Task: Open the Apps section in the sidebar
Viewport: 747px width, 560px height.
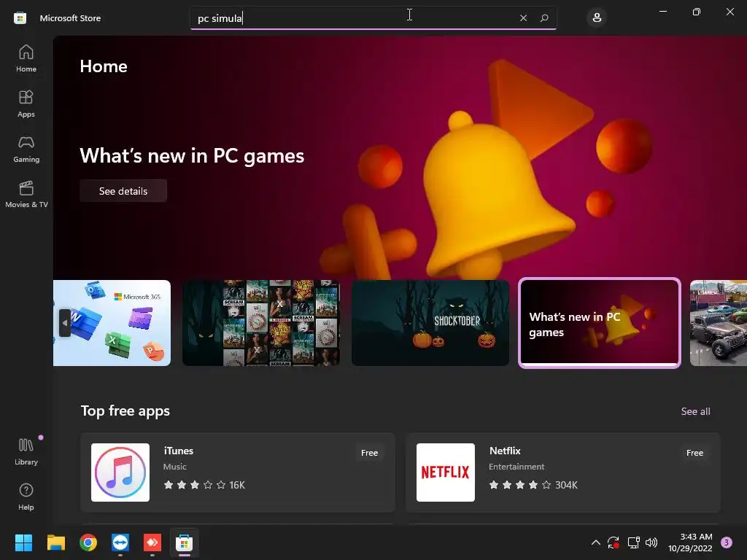Action: coord(26,104)
